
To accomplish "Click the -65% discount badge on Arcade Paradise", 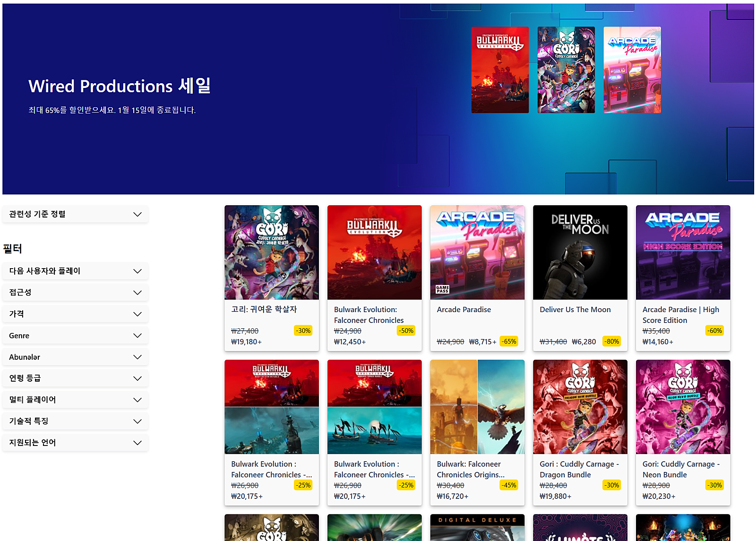I will pos(509,341).
